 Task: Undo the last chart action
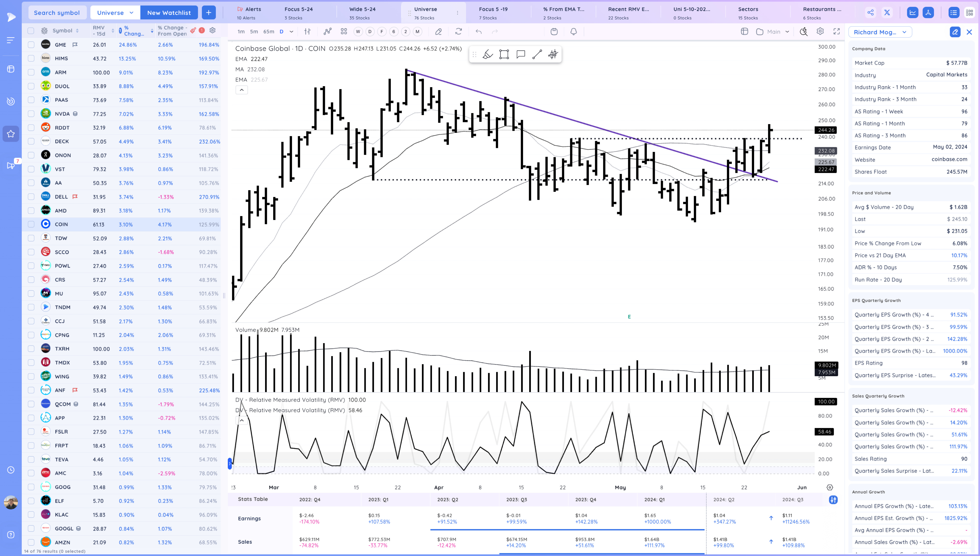[478, 32]
